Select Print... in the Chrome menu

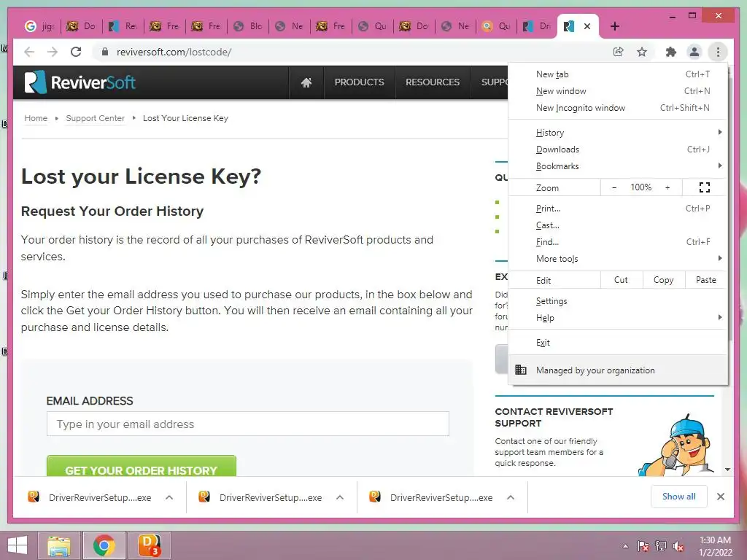tap(618, 209)
